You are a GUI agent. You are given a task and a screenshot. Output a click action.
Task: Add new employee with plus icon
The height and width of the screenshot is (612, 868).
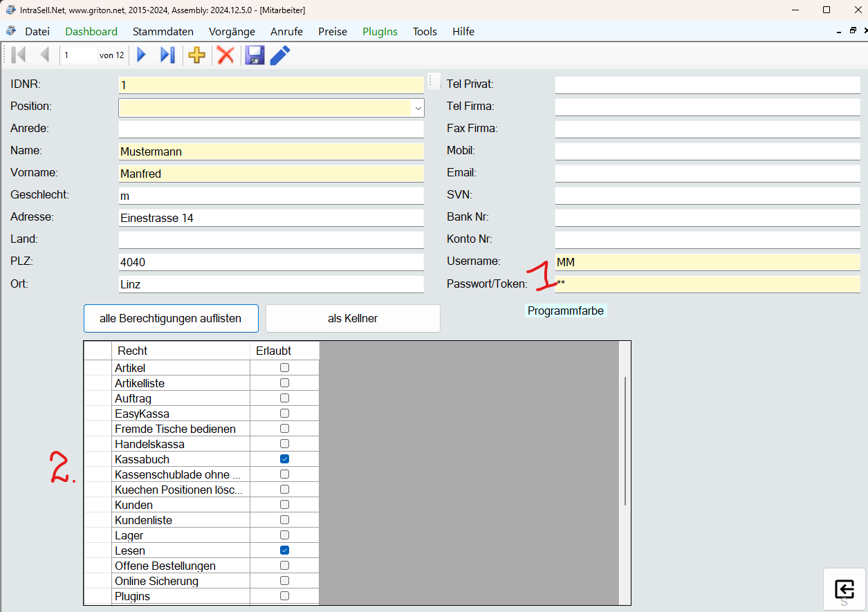pyautogui.click(x=197, y=55)
